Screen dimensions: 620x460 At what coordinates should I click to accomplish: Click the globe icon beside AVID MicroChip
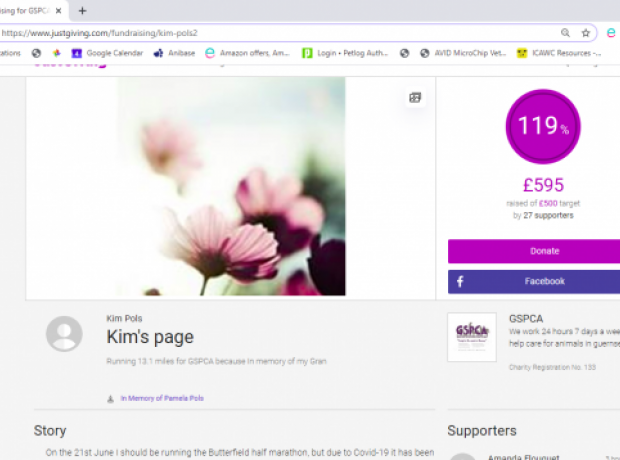tap(425, 53)
